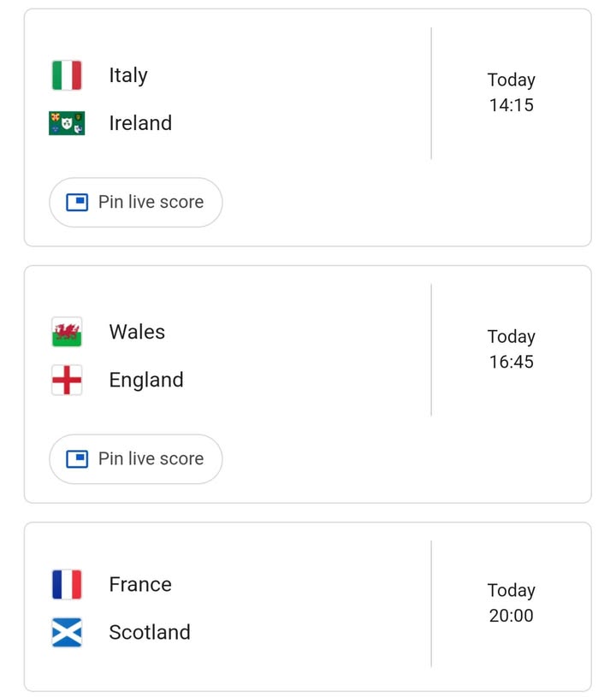Click pin icon in Wales vs England card
The height and width of the screenshot is (697, 616).
77,459
